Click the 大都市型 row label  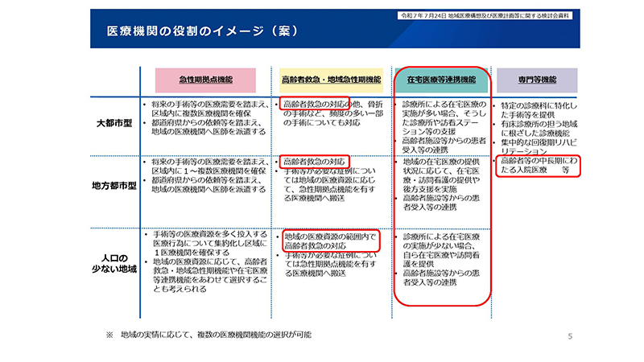click(x=114, y=125)
